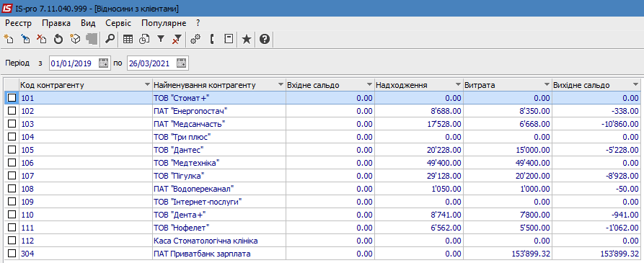The height and width of the screenshot is (263, 644).
Task: Select the ТОВ "Нофелет" name cell
Action: point(219,227)
